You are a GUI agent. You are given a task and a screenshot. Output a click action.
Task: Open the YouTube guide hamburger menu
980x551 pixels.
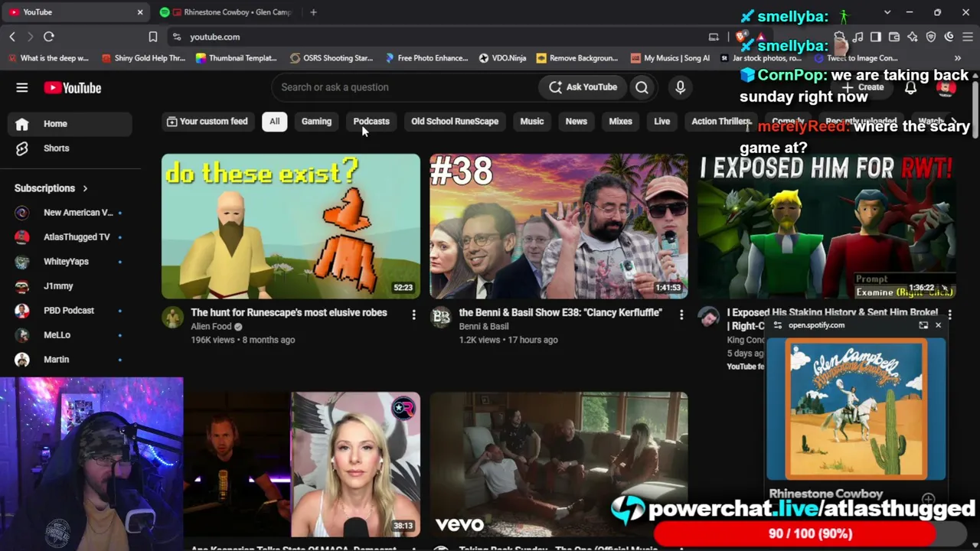click(22, 88)
